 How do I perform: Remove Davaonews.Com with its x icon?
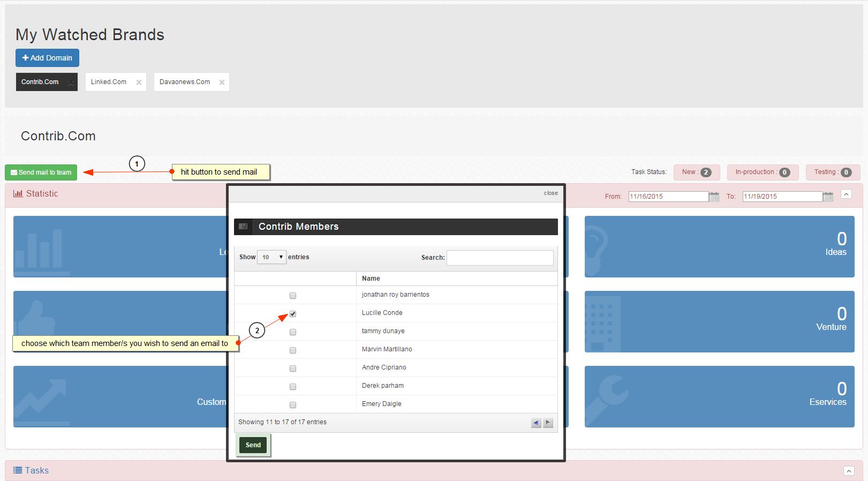[222, 82]
